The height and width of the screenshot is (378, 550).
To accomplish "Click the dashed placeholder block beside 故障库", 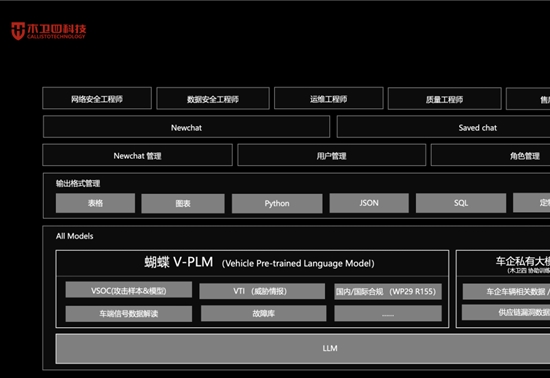I will (388, 313).
